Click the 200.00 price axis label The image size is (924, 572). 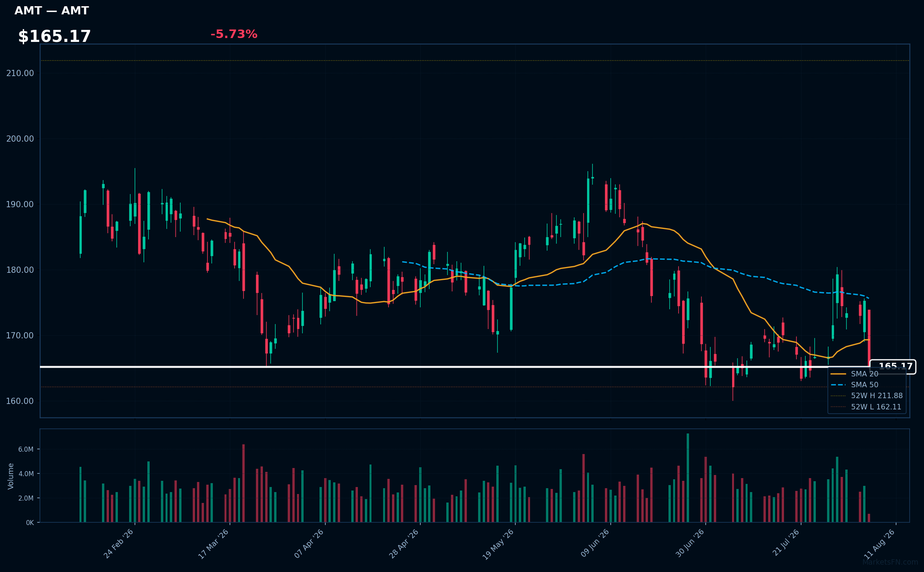20,139
